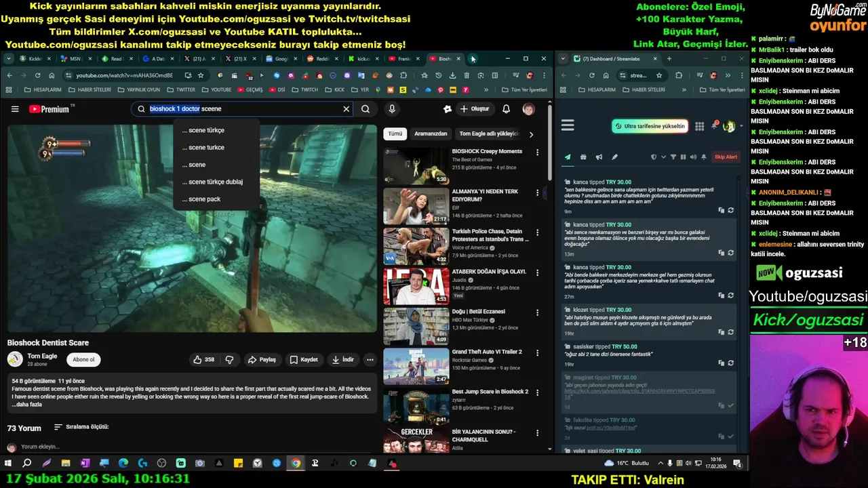This screenshot has width=868, height=488.
Task: Open 'BIOSHOCK Creepy Moments' thumbnail
Action: [416, 166]
